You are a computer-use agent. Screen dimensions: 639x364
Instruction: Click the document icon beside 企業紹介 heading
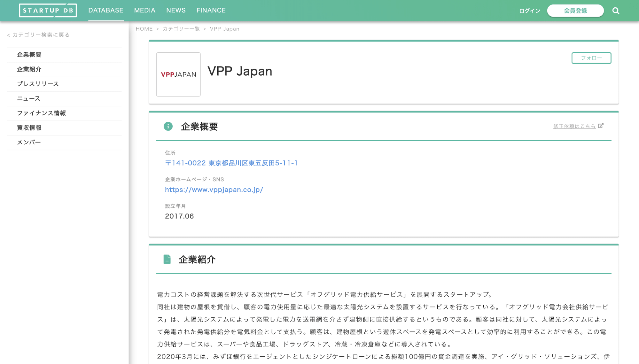[x=167, y=260]
